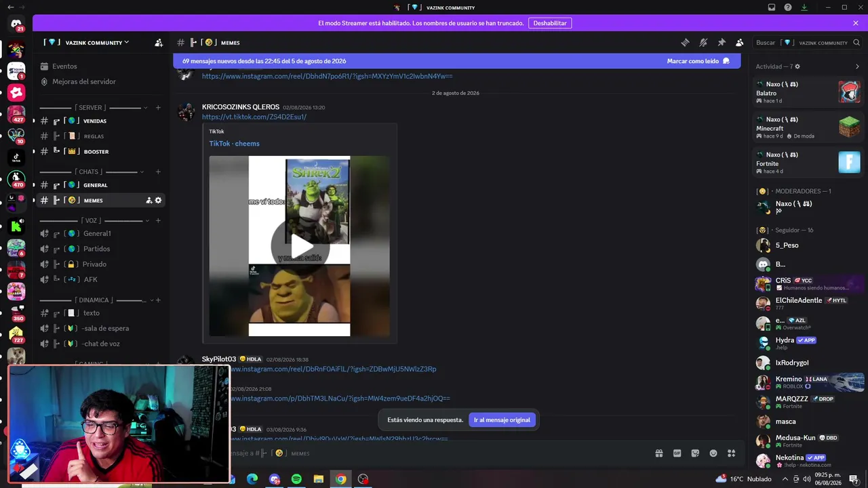Open Mejoras del servidor
Viewport: 868px width, 488px height.
(x=101, y=81)
